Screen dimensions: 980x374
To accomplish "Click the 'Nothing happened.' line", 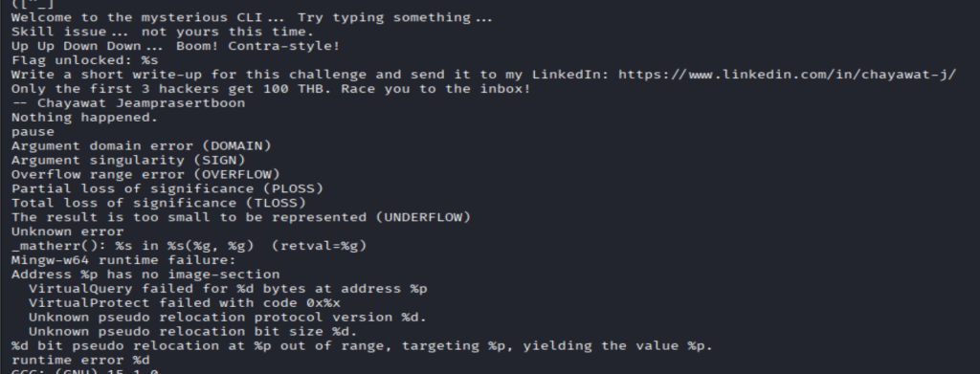I will point(85,118).
